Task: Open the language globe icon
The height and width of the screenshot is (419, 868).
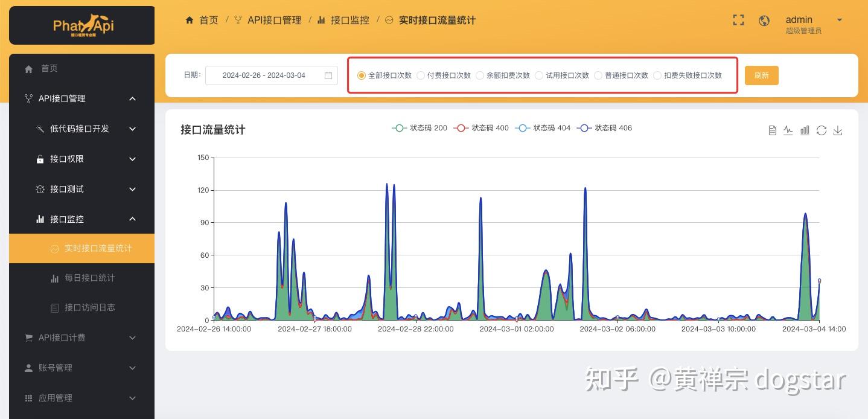Action: click(x=764, y=20)
